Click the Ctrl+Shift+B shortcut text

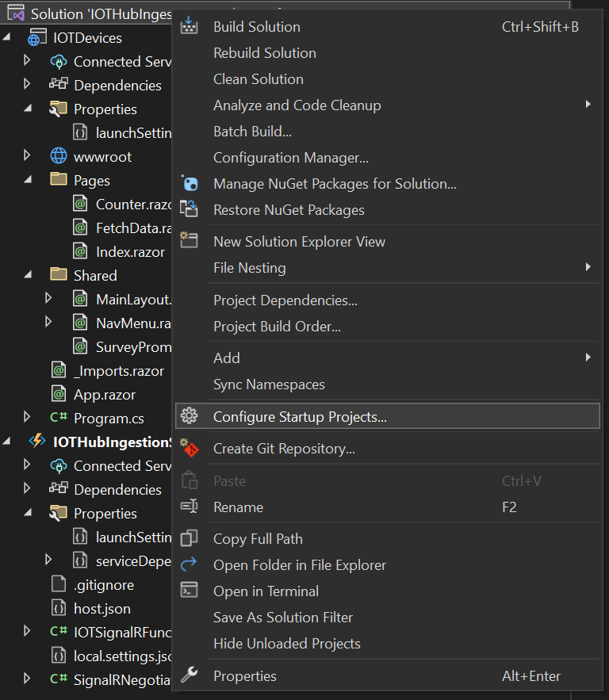540,27
